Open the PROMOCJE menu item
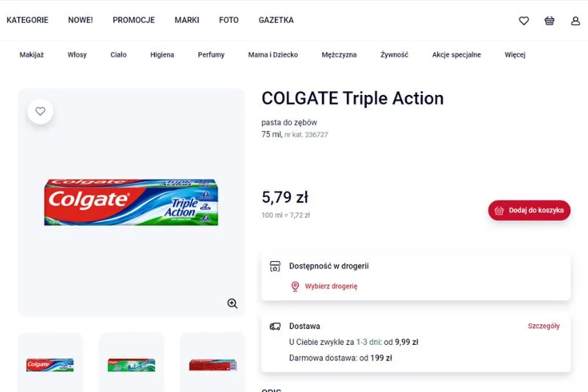 [x=134, y=21]
